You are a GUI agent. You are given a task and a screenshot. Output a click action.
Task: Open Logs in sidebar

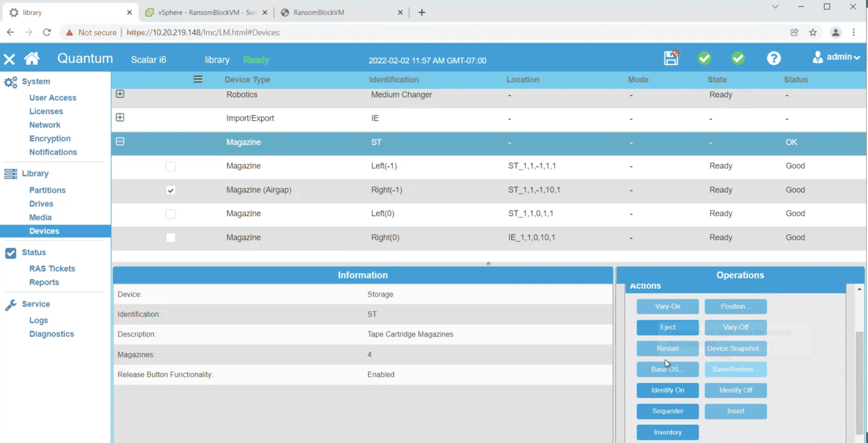(38, 320)
